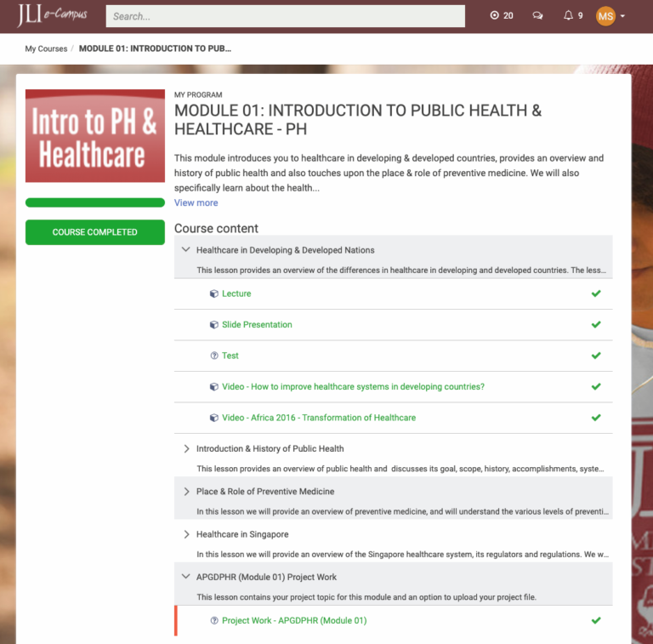This screenshot has height=644, width=653.
Task: Click the View more link
Action: 196,202
